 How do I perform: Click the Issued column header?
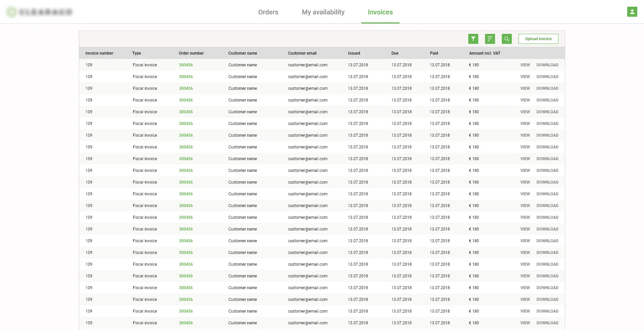[x=354, y=53]
